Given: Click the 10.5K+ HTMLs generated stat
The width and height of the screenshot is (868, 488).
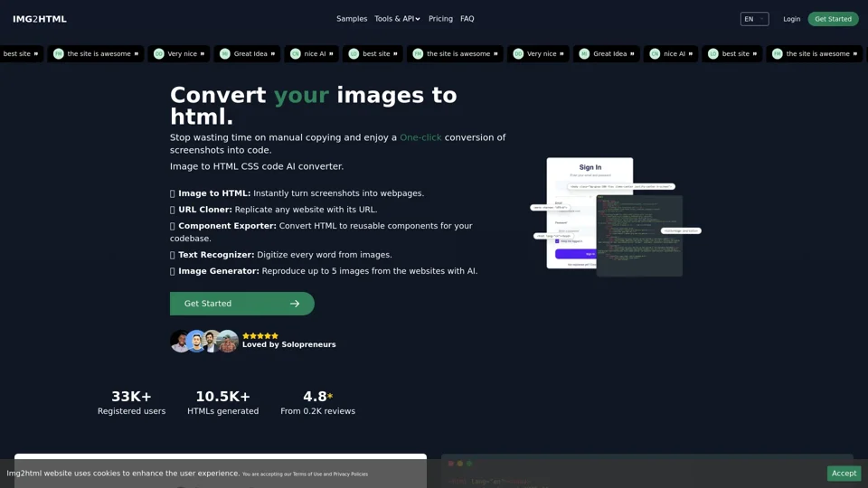Looking at the screenshot, I should (222, 402).
